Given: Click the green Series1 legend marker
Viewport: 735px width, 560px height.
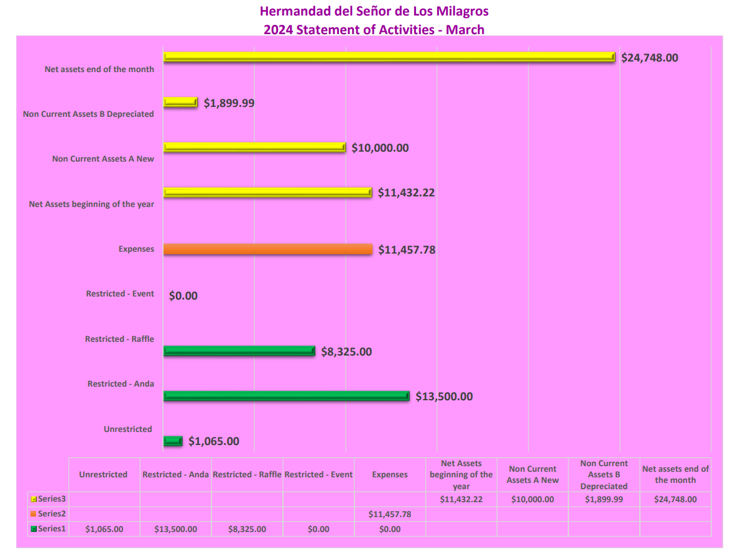Looking at the screenshot, I should click(x=34, y=529).
